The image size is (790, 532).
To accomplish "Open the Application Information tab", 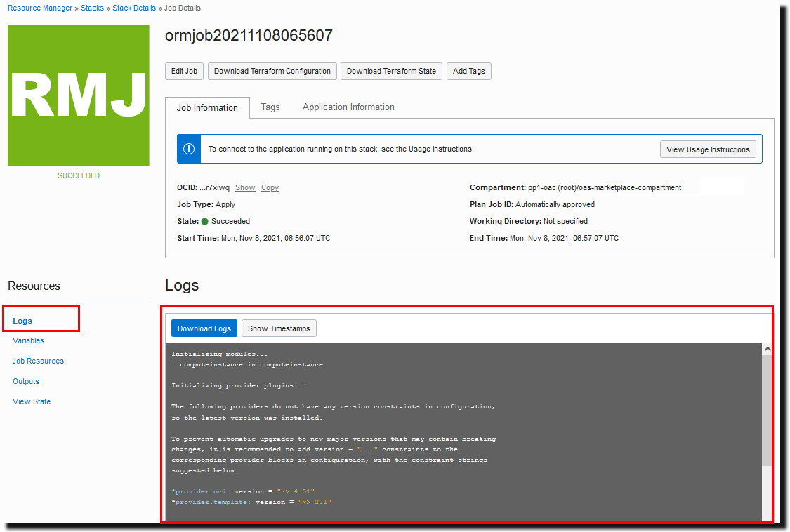I will click(348, 107).
